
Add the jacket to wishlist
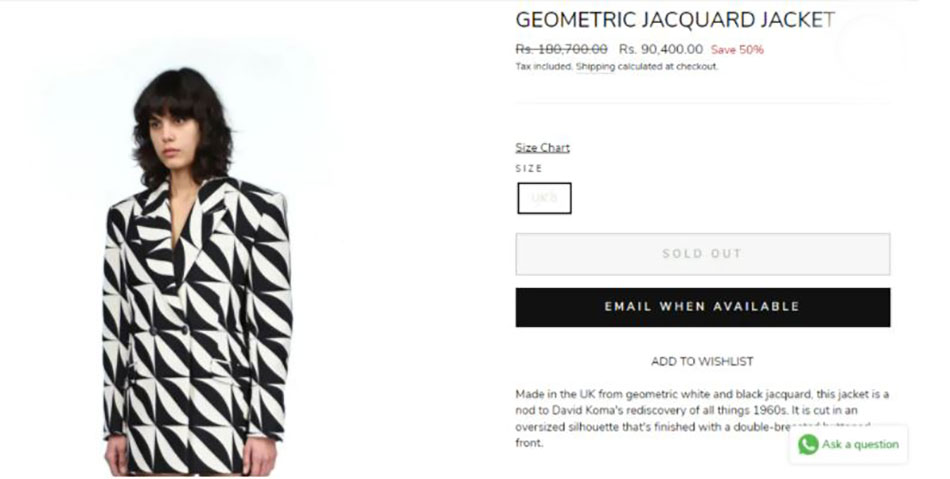[702, 362]
